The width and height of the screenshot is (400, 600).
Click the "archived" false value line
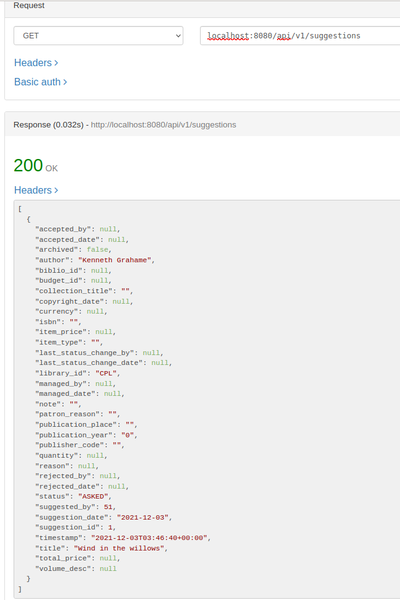click(x=73, y=249)
